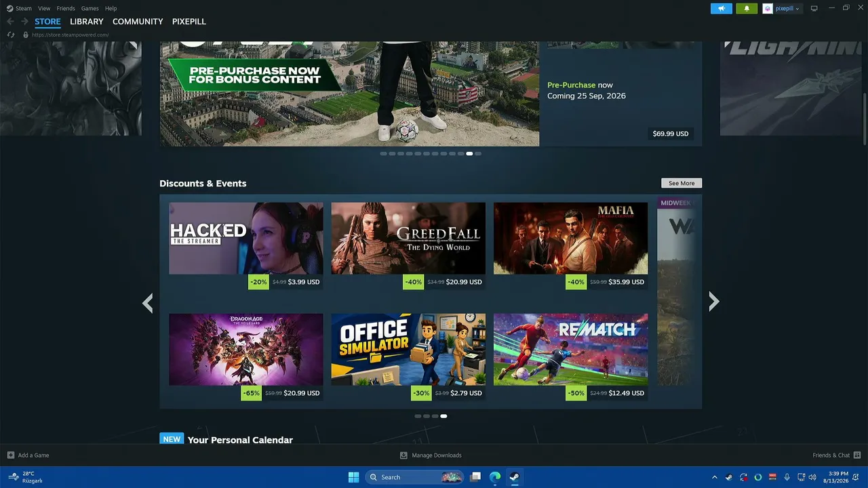
Task: Open the network tray icon
Action: [x=801, y=477]
